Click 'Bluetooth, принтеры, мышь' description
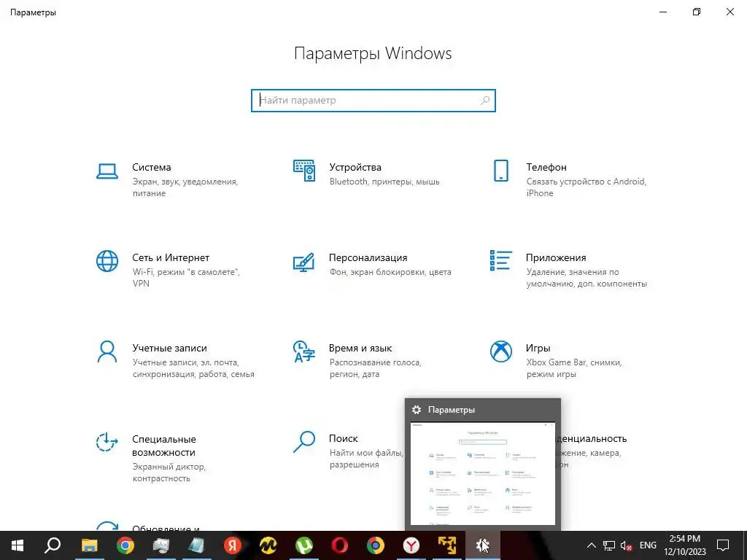The width and height of the screenshot is (747, 560). click(x=384, y=182)
